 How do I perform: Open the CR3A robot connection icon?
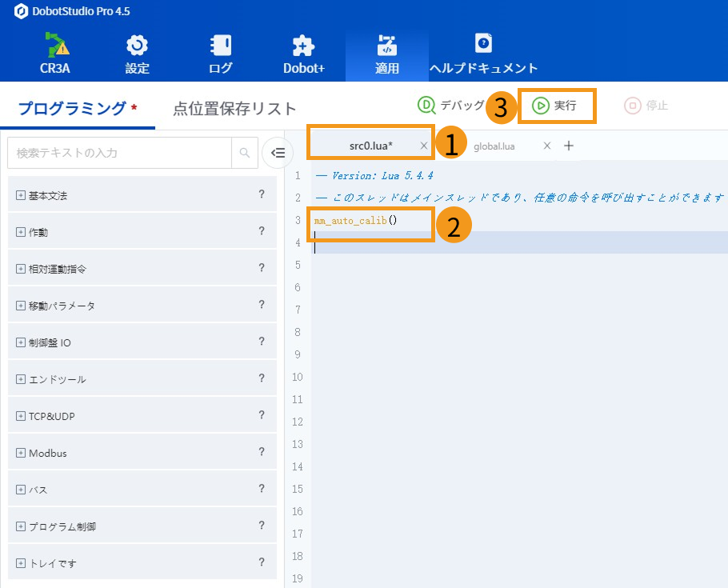55,46
